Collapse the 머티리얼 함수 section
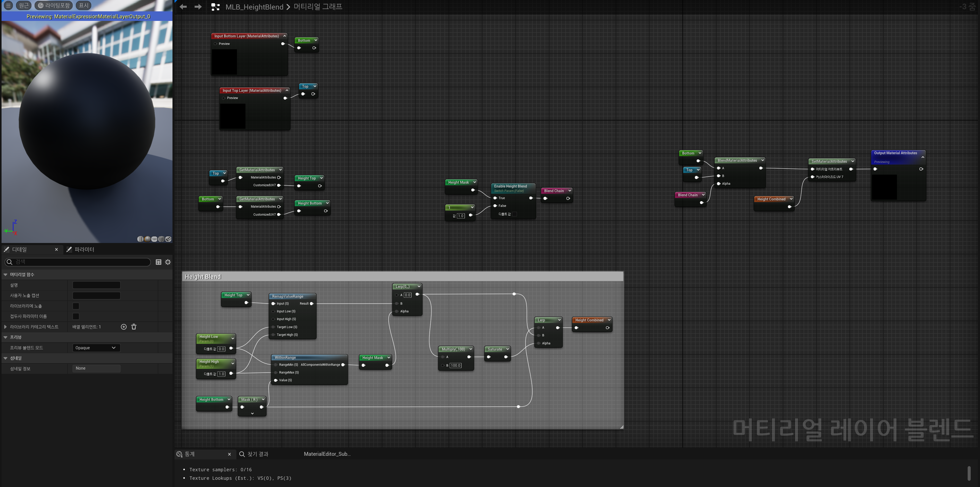 (x=5, y=275)
